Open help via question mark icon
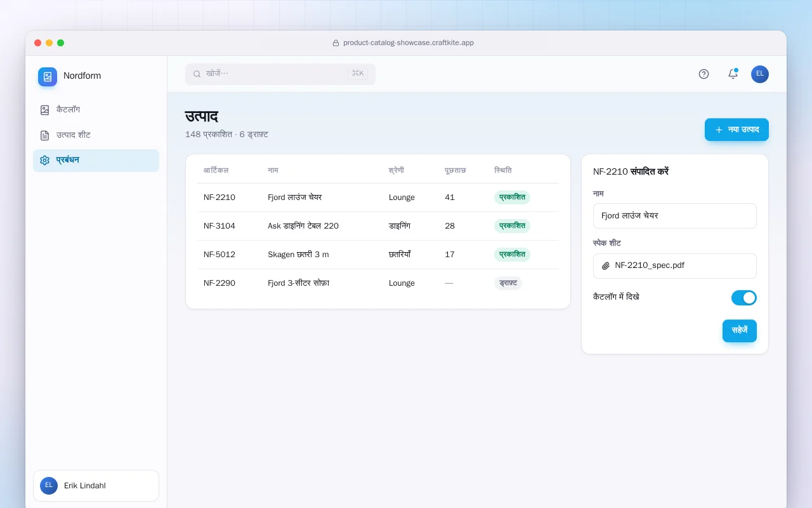The image size is (812, 508). (x=704, y=74)
